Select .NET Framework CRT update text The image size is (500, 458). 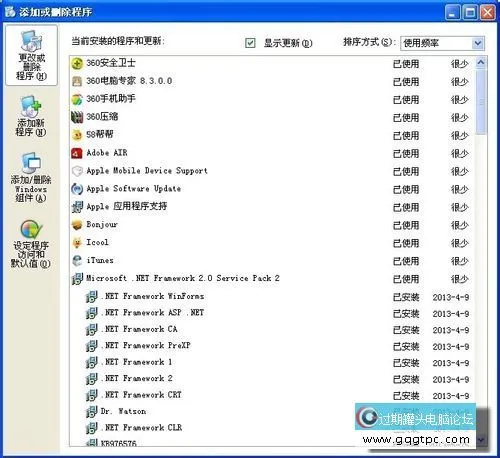141,395
